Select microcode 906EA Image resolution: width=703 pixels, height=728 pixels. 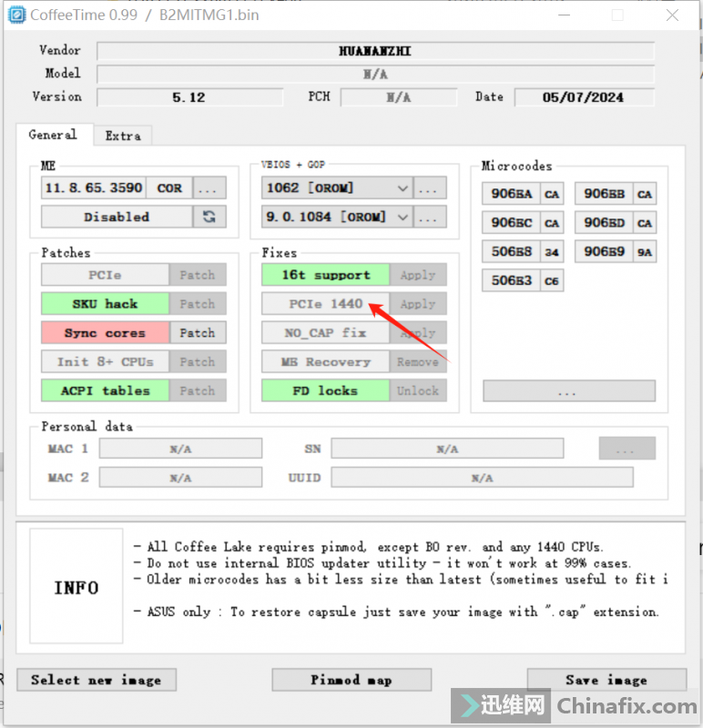(x=511, y=194)
